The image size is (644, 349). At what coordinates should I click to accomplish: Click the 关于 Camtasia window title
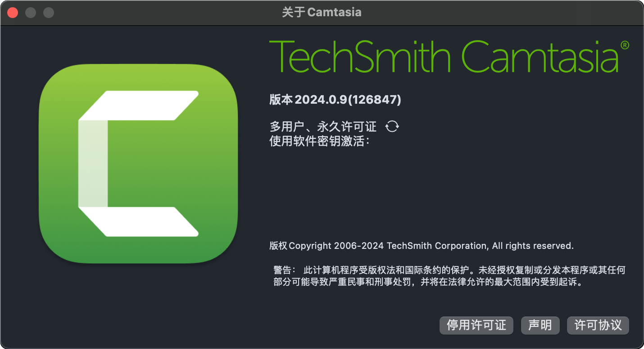(322, 13)
